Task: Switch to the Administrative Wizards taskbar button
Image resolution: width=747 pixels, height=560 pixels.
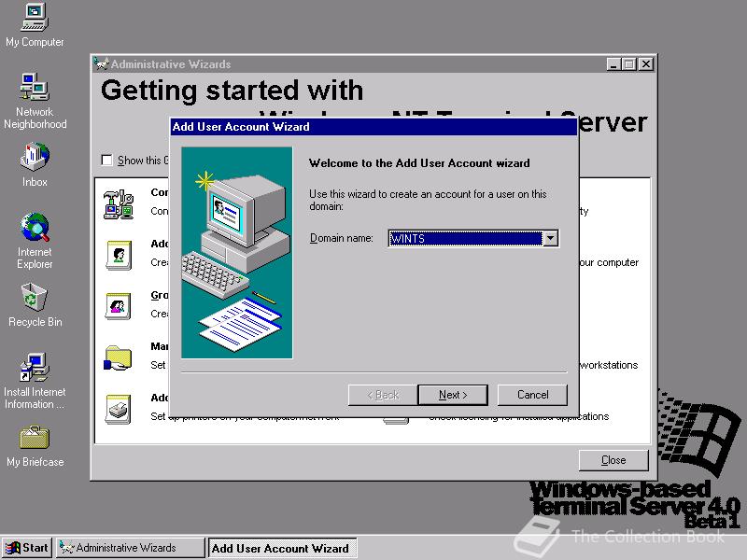Action: pyautogui.click(x=130, y=548)
